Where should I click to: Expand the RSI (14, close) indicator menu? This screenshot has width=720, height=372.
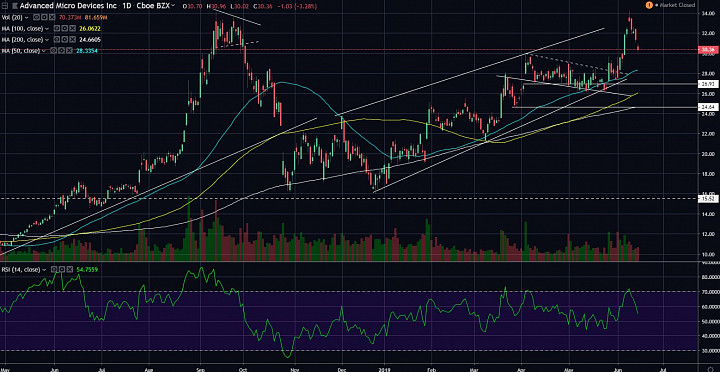click(44, 270)
